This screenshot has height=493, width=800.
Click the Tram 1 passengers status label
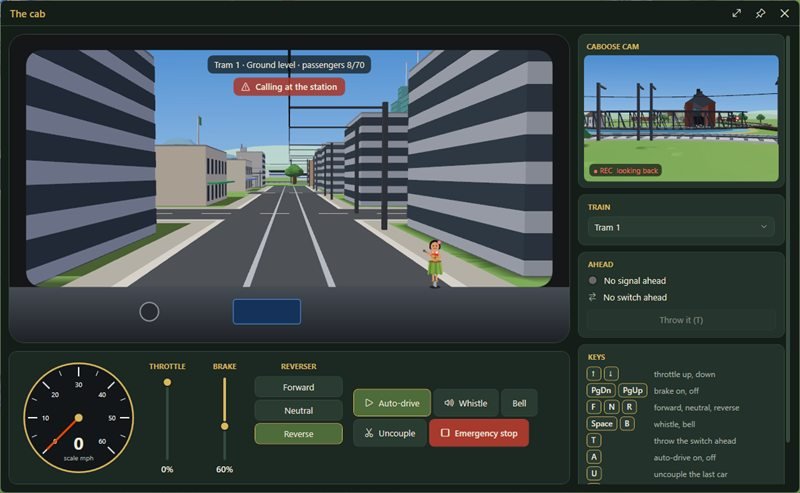289,65
